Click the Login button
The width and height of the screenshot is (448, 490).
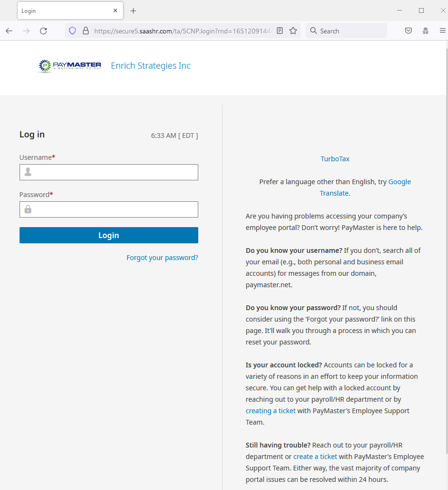[x=109, y=235]
